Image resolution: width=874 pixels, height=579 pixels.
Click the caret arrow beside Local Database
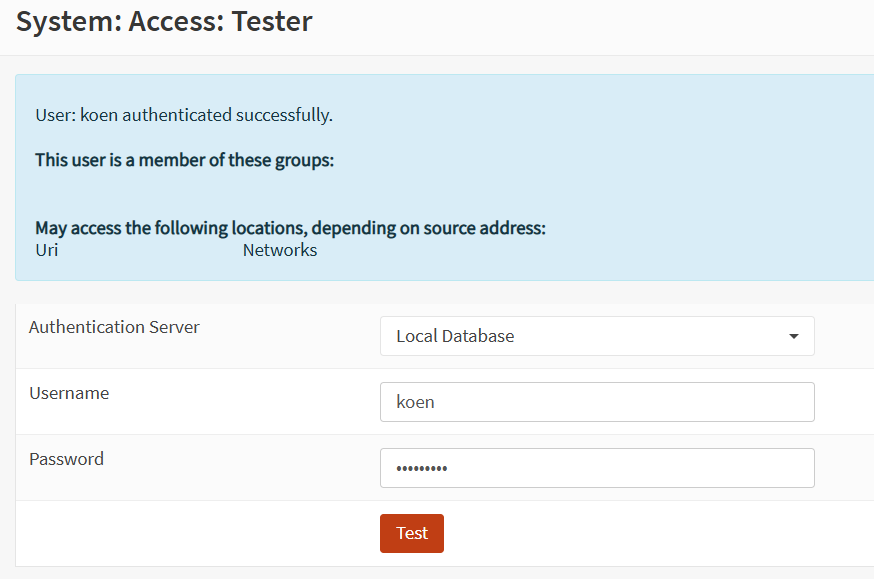coord(794,336)
